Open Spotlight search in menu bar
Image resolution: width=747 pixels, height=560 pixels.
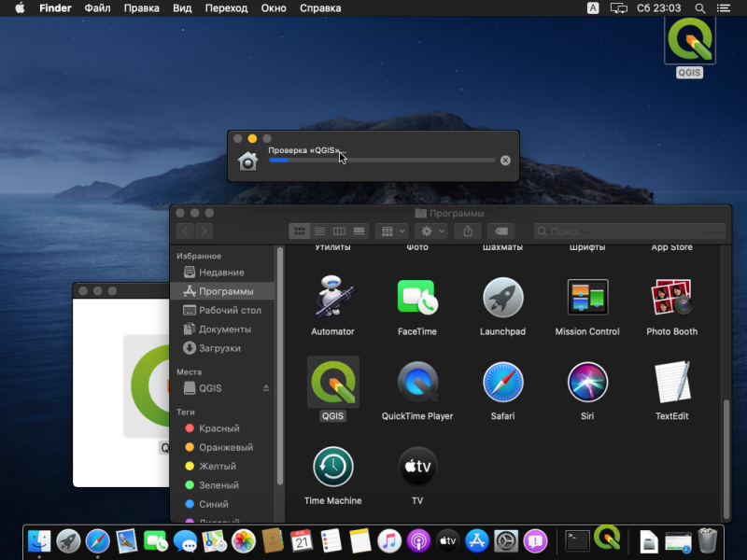pos(699,8)
